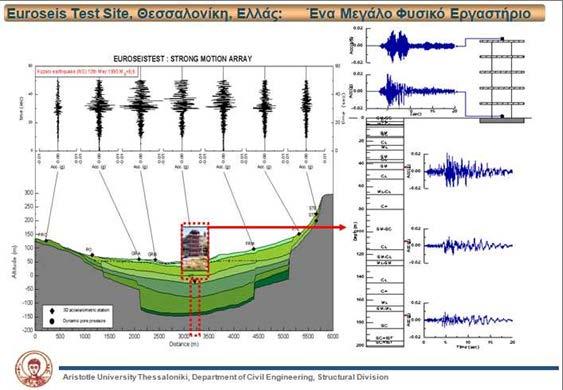Click the bottom blue downhole waveform near depth 160
The width and height of the screenshot is (563, 390).
(x=468, y=320)
